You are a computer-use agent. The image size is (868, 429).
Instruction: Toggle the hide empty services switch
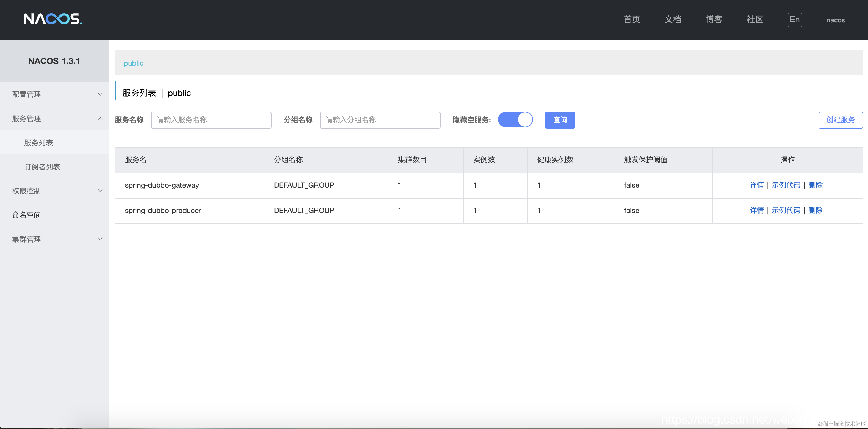click(515, 119)
